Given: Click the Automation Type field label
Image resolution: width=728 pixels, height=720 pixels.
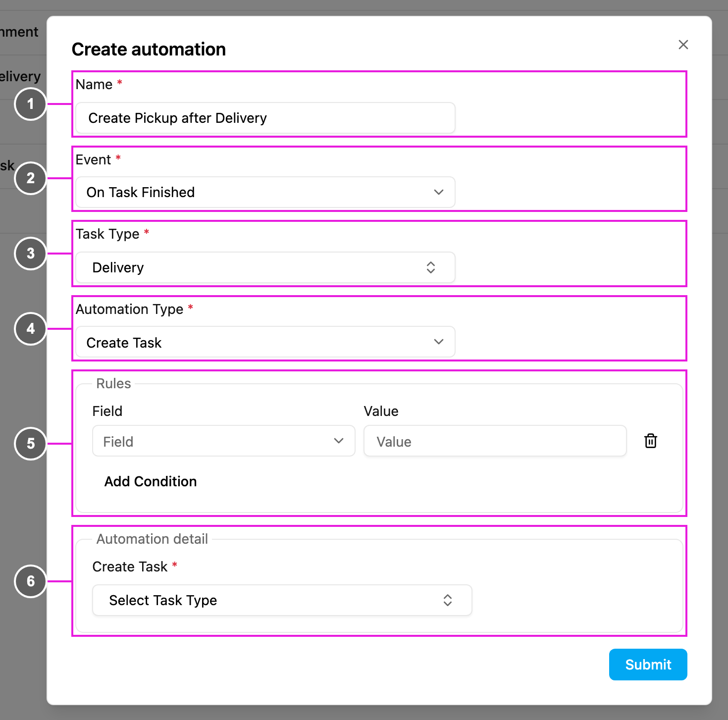Looking at the screenshot, I should pyautogui.click(x=130, y=309).
